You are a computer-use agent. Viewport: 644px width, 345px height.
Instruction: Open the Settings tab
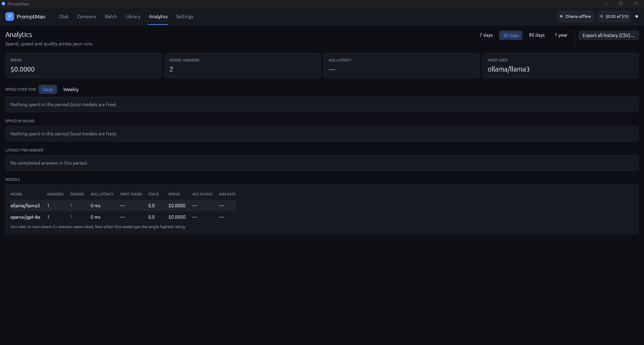(185, 16)
